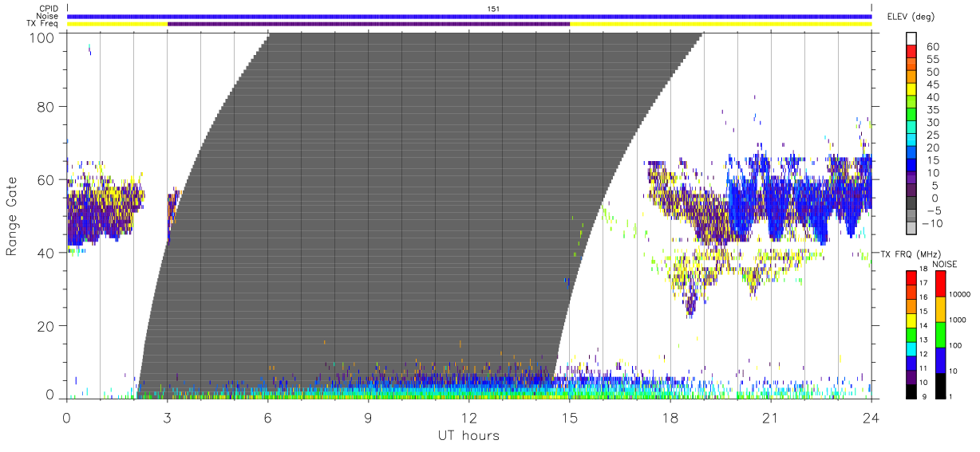This screenshot has height=452, width=980.
Task: Select the red segment of ELEV colorbar
Action: (x=911, y=53)
